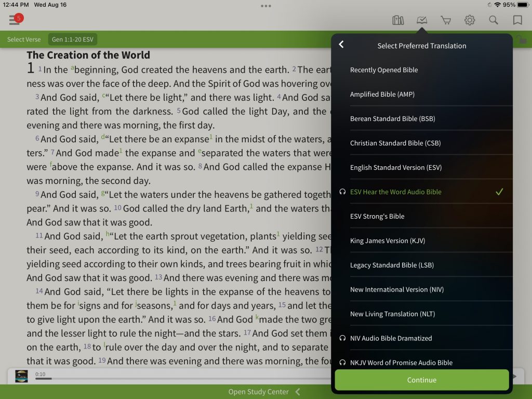The width and height of the screenshot is (532, 399).
Task: Choose Christian Standard Bible (CSB)
Action: [422, 143]
